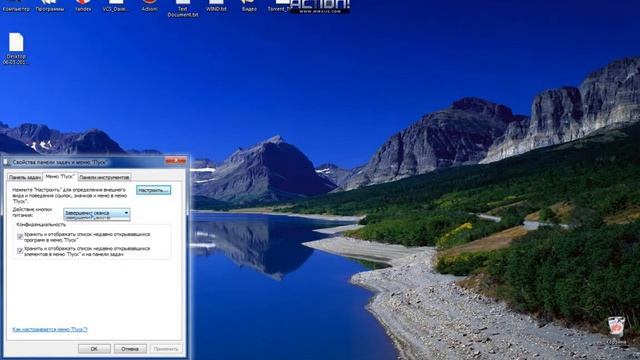Click the properties dialog title bar icon
This screenshot has width=640, height=360.
pos(7,162)
